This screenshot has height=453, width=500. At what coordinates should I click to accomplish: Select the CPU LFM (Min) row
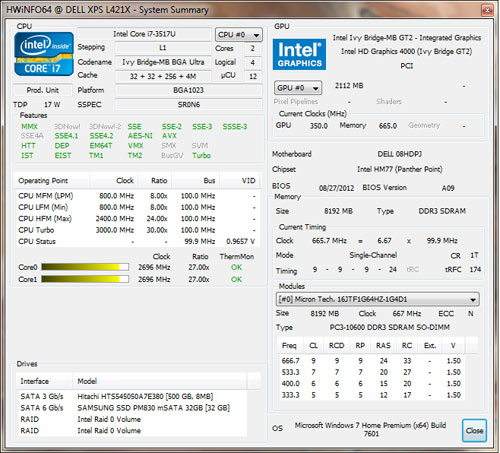(x=137, y=207)
